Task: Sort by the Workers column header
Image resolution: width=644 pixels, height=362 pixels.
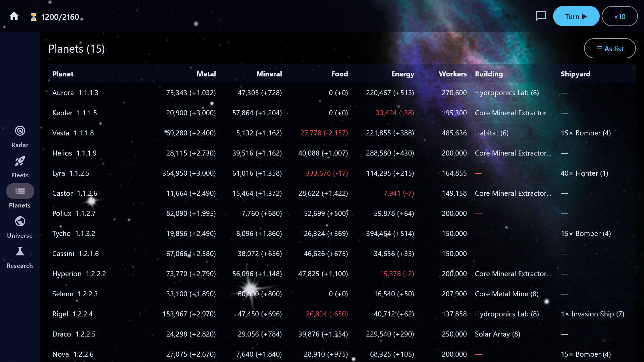Action: click(453, 74)
